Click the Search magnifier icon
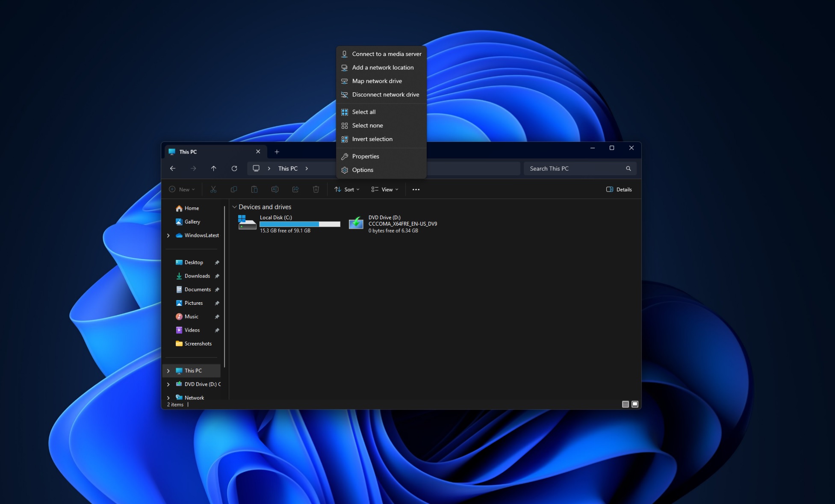 click(x=628, y=168)
